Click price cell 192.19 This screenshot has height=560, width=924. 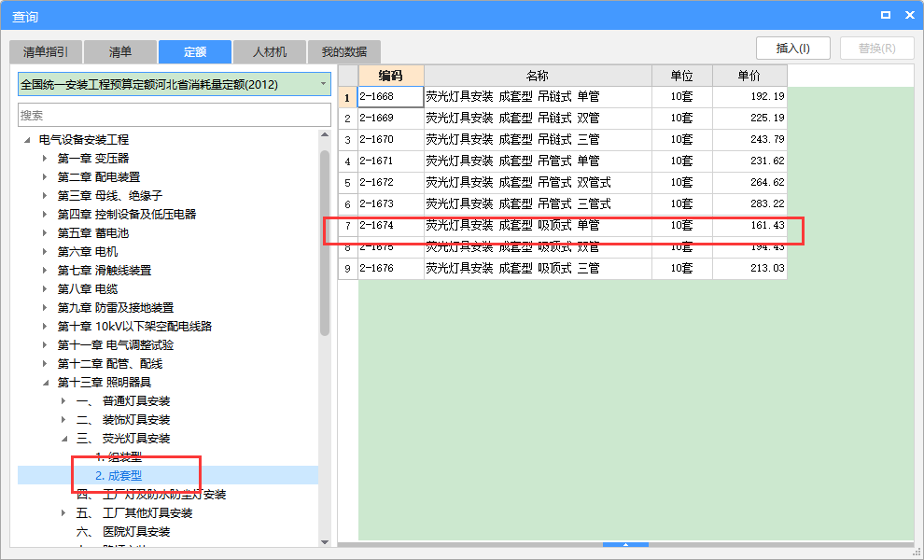pyautogui.click(x=749, y=97)
